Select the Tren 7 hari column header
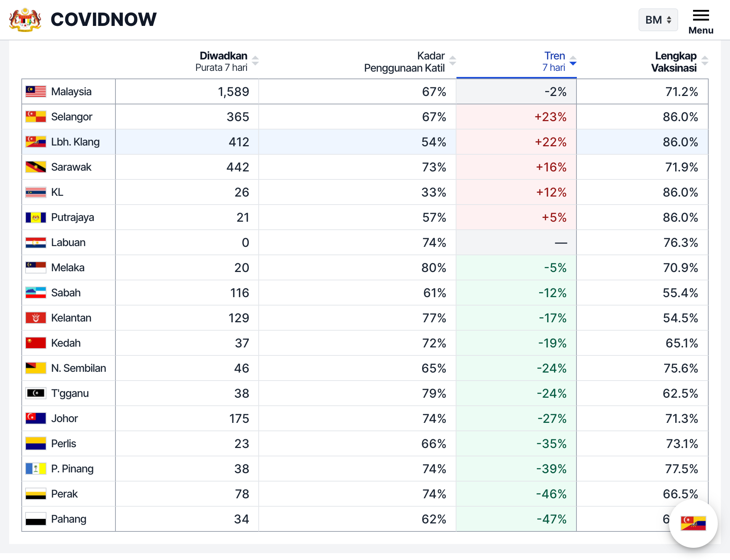The width and height of the screenshot is (730, 560). (x=554, y=61)
